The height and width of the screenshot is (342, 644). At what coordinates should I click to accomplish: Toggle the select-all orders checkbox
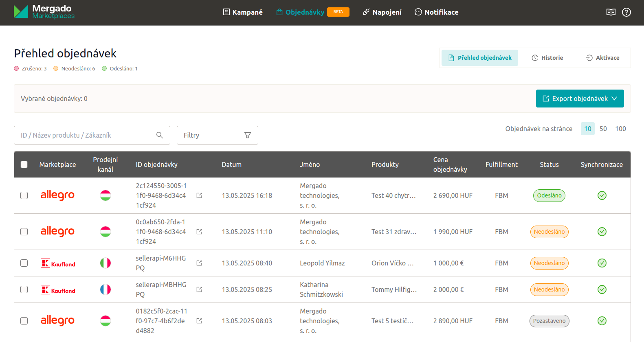24,164
